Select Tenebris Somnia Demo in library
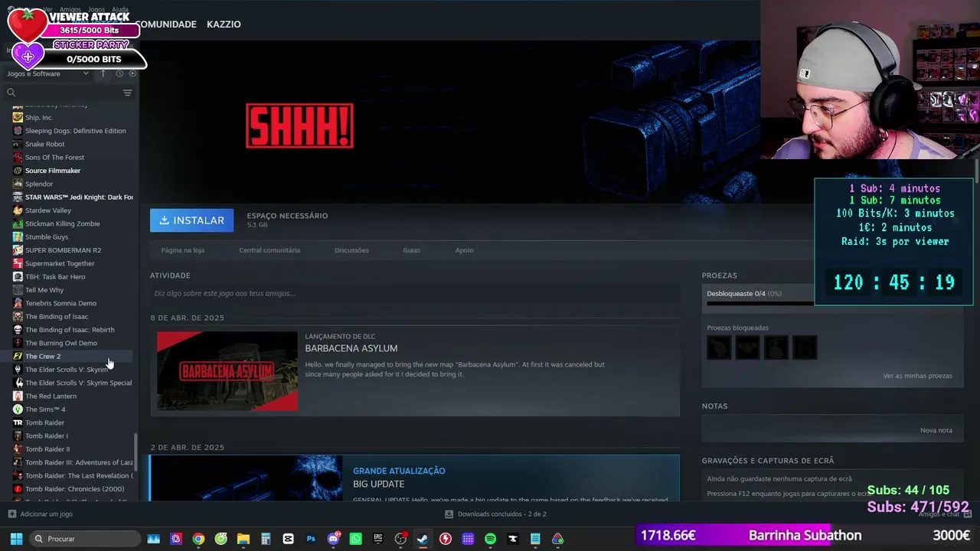Screen dimensions: 980x551 coord(60,303)
